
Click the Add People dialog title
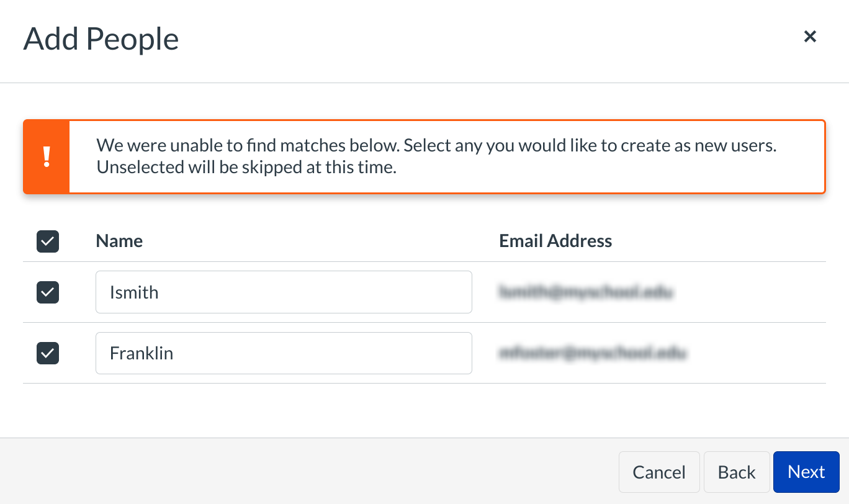click(101, 38)
